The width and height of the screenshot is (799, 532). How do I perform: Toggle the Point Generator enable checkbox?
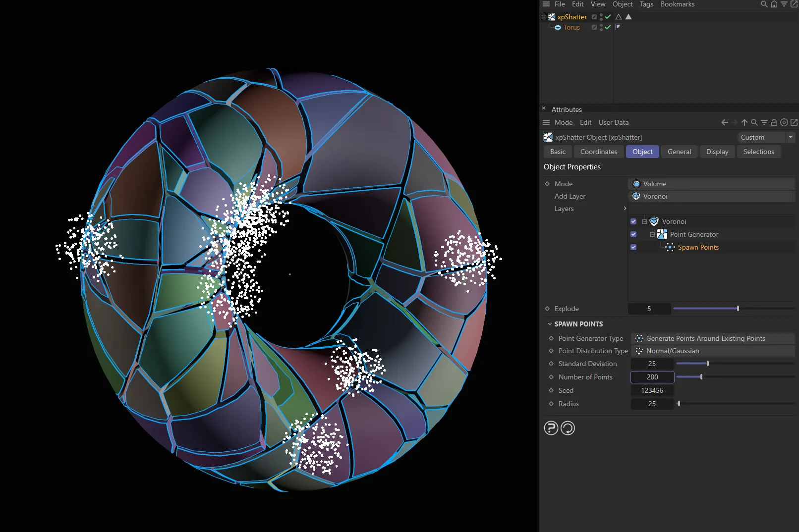633,234
